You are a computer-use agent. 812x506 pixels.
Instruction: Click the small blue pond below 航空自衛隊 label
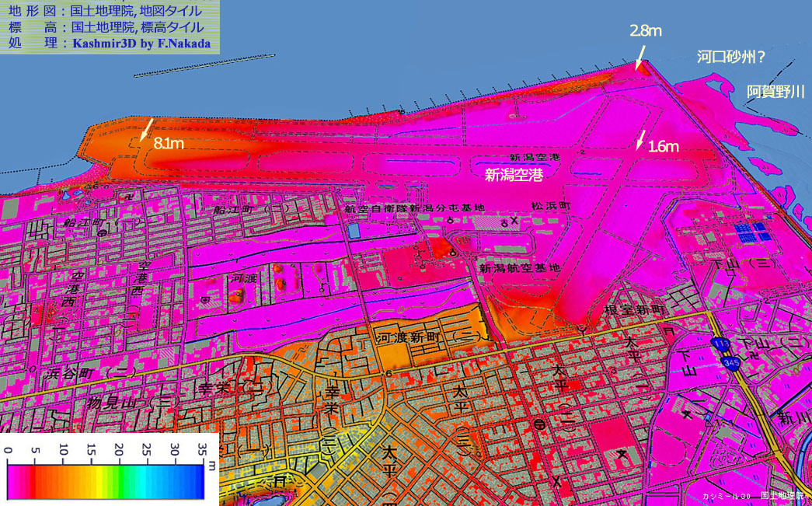(355, 231)
